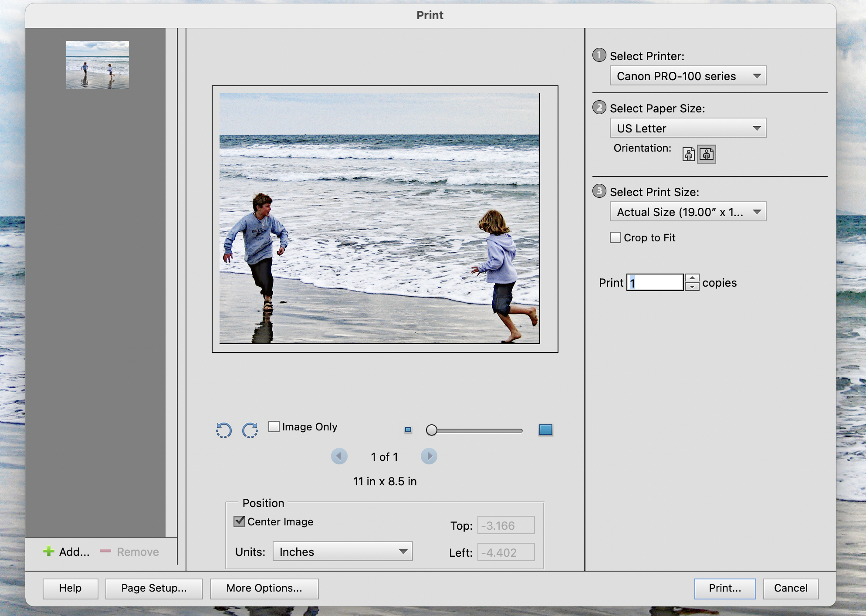Image resolution: width=866 pixels, height=616 pixels.
Task: Open the Select Printer dropdown
Action: 688,76
